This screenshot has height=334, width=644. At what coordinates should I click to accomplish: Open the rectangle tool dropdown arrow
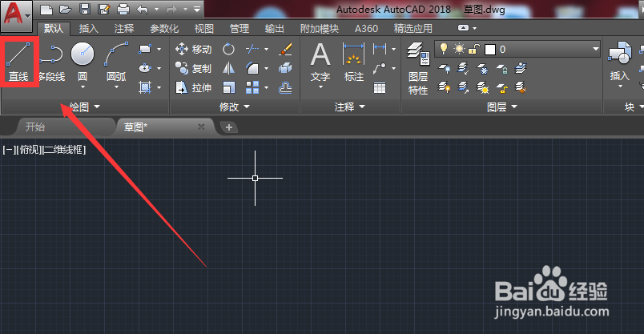tap(159, 50)
